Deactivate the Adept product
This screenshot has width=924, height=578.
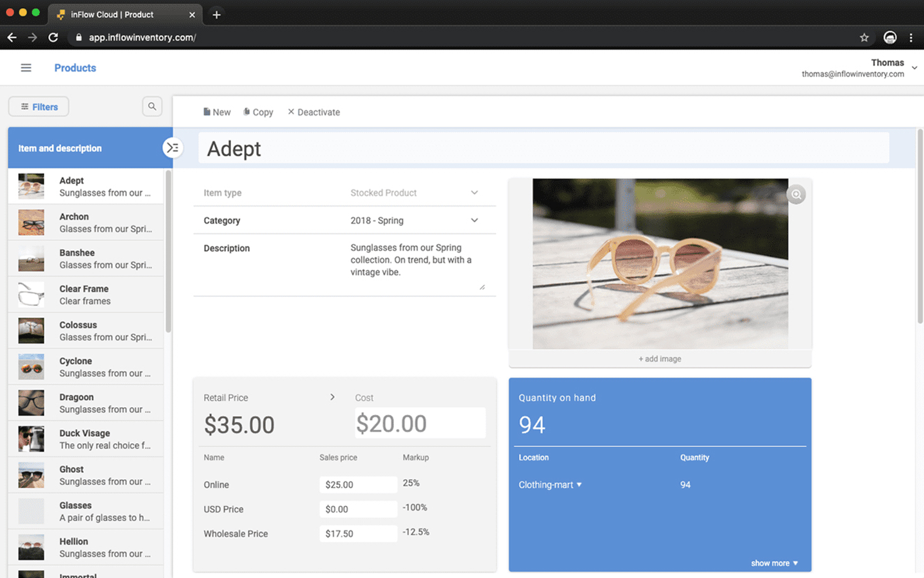tap(314, 112)
